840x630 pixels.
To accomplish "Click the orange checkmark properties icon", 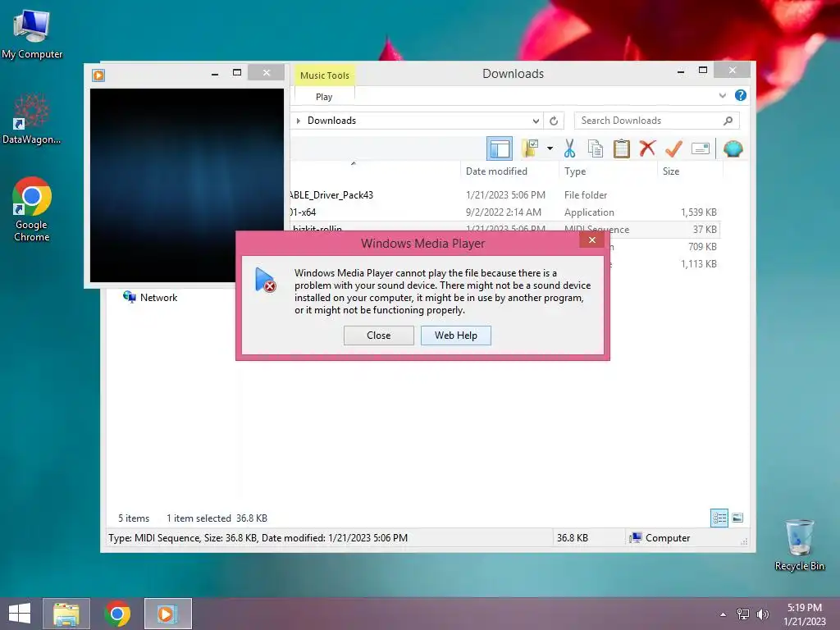I will point(673,148).
